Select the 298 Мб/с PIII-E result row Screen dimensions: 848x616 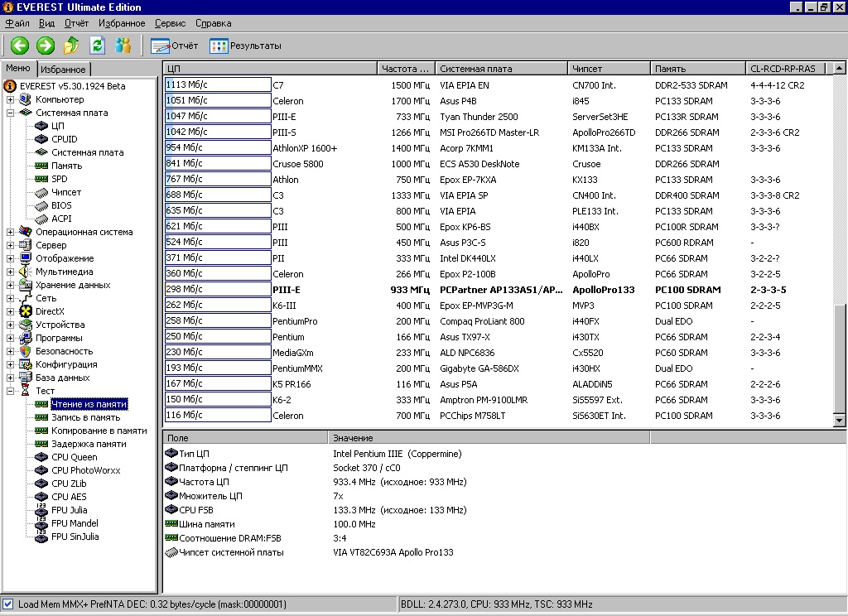(497, 290)
